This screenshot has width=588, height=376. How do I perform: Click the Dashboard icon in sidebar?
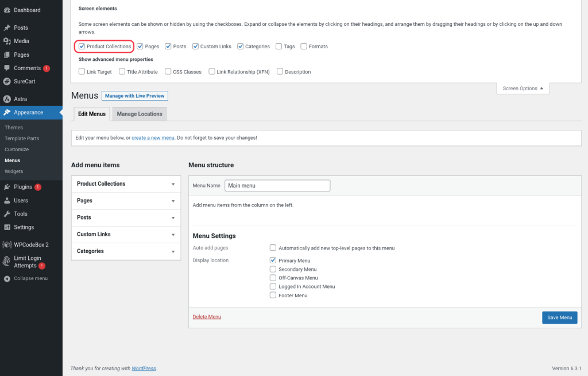(x=7, y=10)
